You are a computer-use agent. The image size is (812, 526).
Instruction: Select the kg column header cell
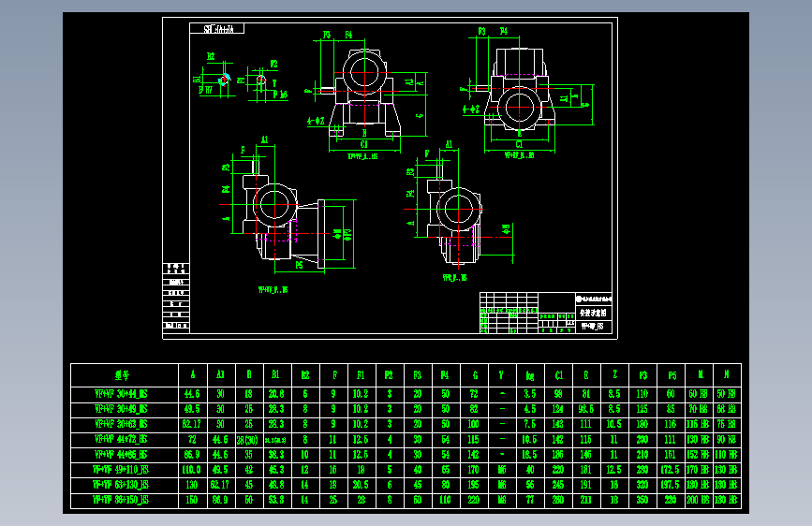[x=530, y=375]
